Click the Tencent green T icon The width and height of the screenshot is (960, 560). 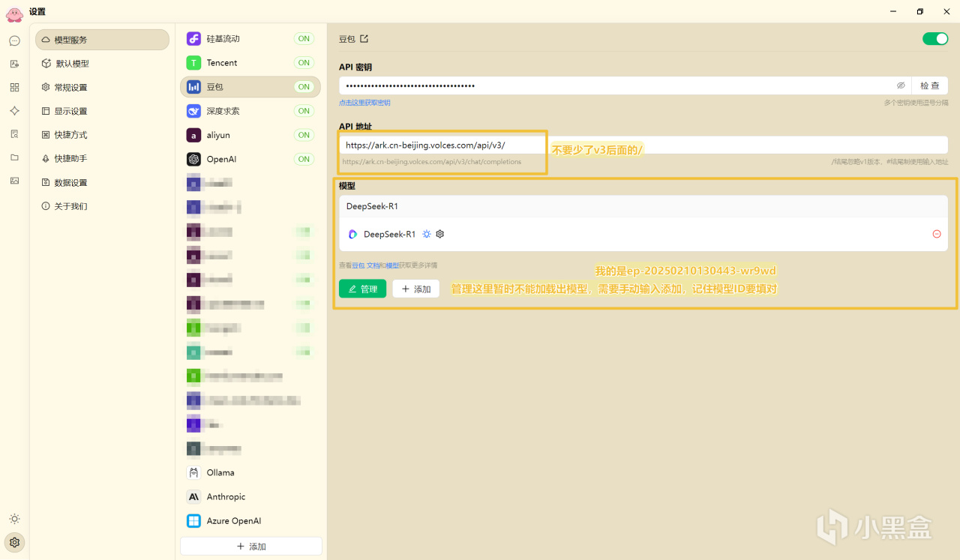pyautogui.click(x=193, y=63)
